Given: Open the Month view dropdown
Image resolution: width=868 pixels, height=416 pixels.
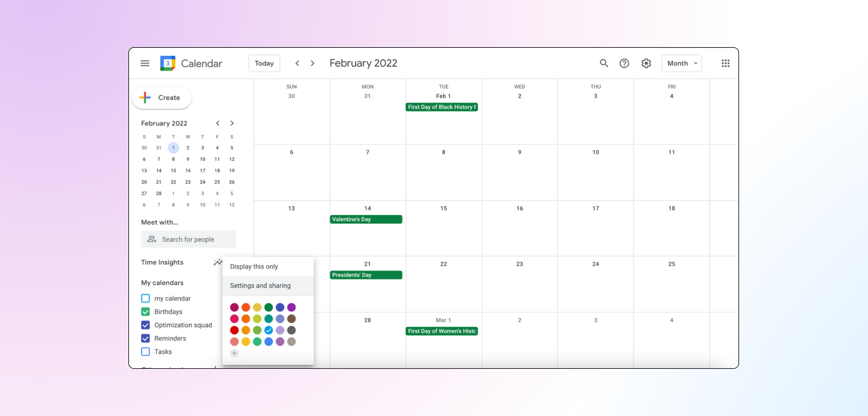Looking at the screenshot, I should coord(681,64).
